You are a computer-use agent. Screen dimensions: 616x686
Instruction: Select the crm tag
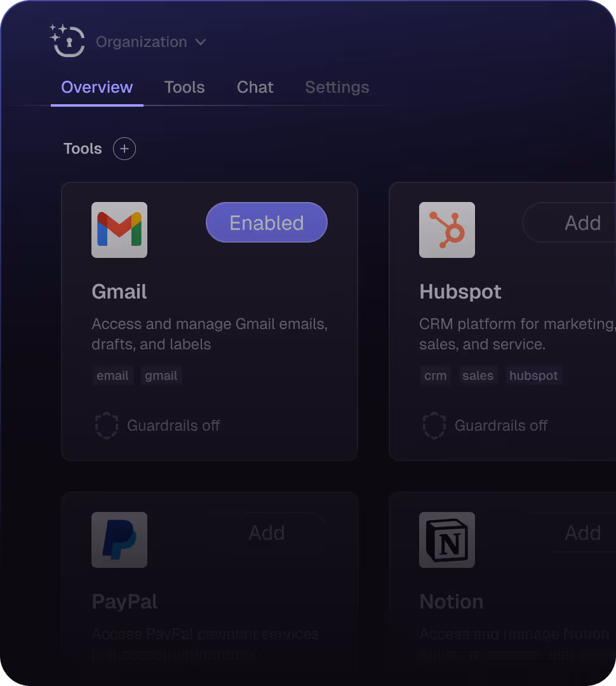435,375
